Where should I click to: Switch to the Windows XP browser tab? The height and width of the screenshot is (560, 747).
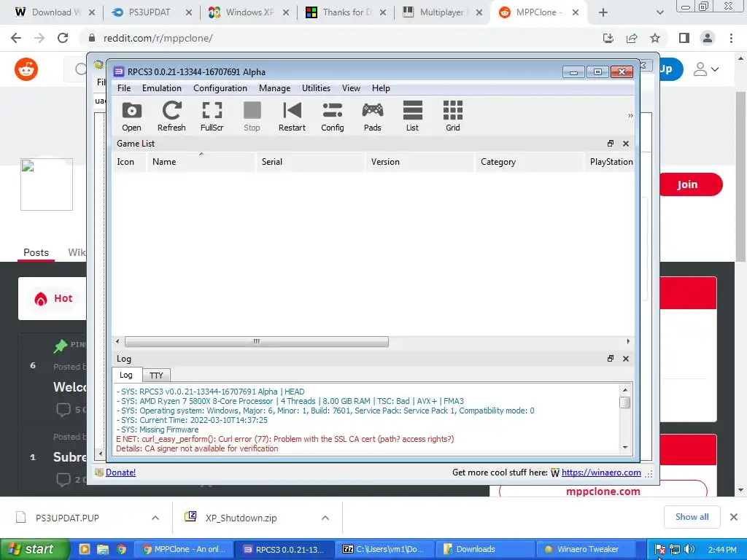(x=248, y=12)
